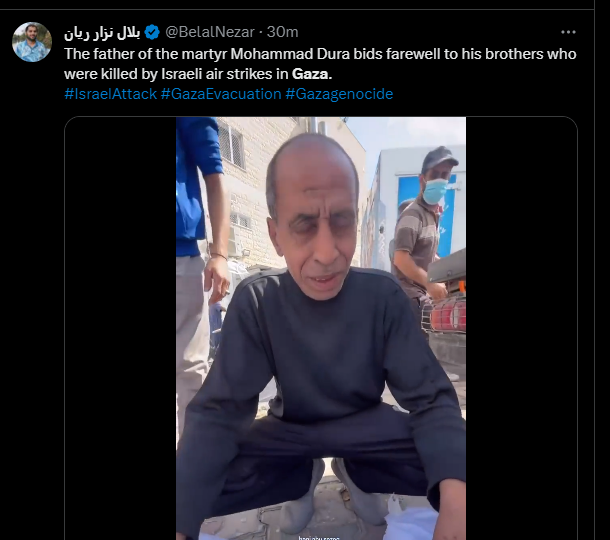Click the bold Gaza keyword in tweet
The image size is (610, 540).
pyautogui.click(x=312, y=74)
